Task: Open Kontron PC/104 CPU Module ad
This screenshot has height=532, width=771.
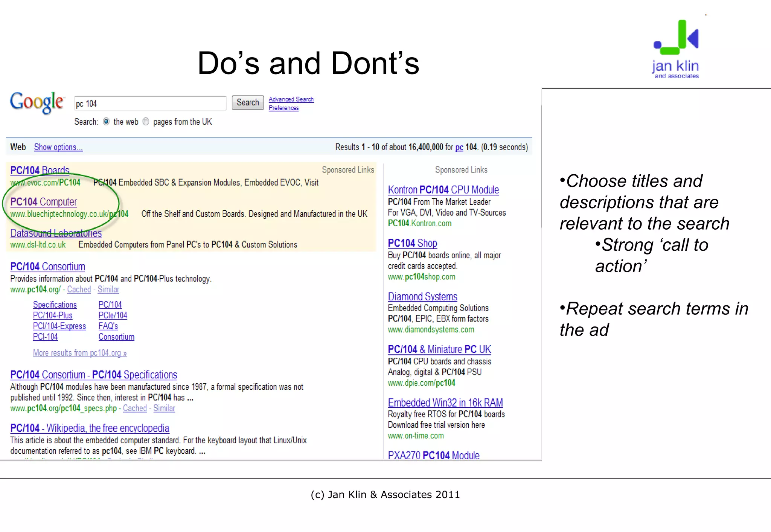Action: tap(443, 190)
